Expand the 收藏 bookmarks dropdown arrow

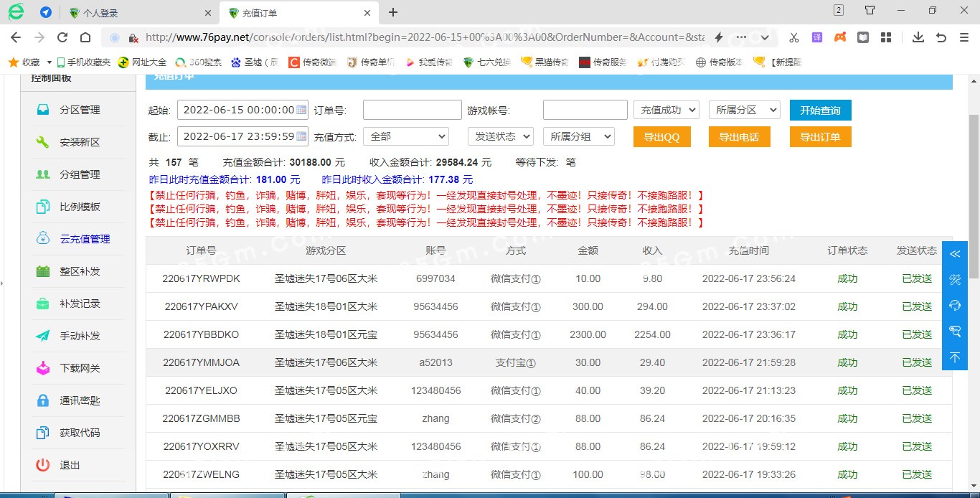pyautogui.click(x=49, y=62)
